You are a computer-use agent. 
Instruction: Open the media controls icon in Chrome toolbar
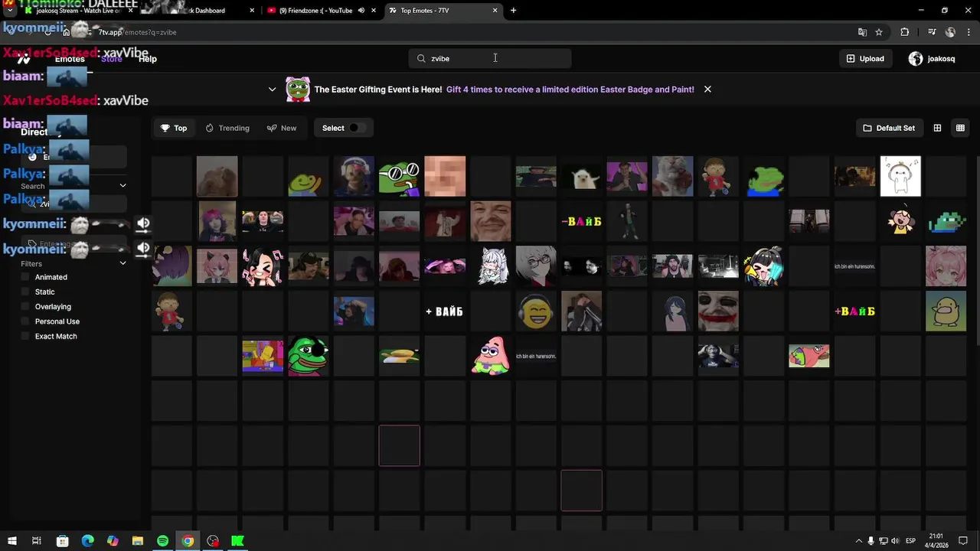coord(932,32)
